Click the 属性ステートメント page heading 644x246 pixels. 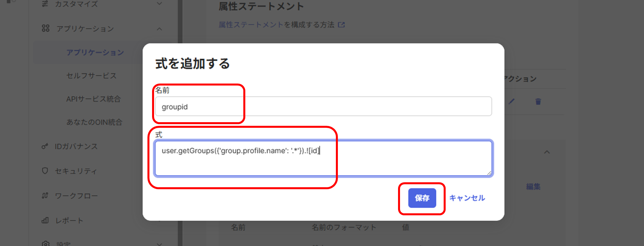pyautogui.click(x=261, y=6)
